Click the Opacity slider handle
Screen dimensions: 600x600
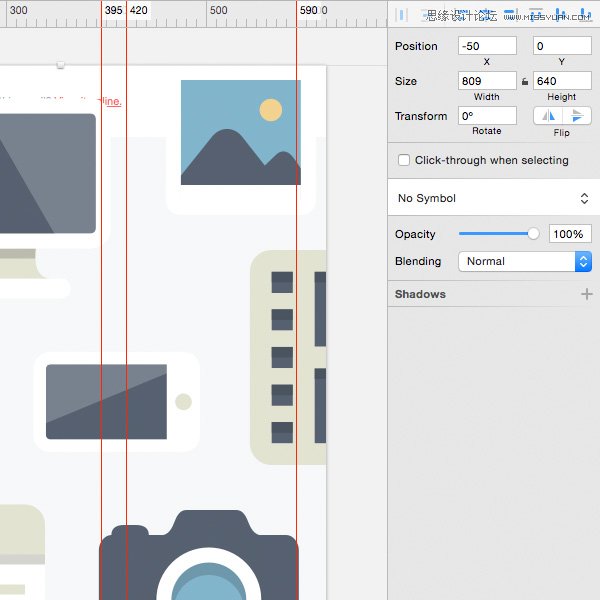coord(533,233)
